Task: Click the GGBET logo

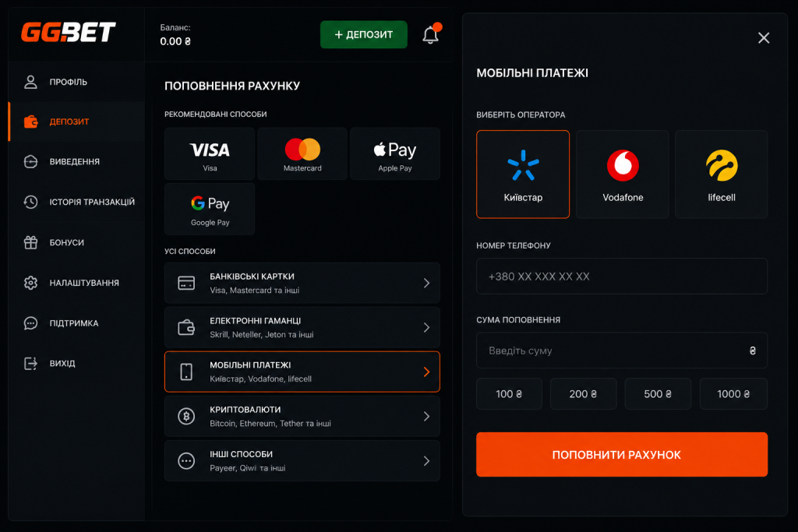Action: [69, 32]
